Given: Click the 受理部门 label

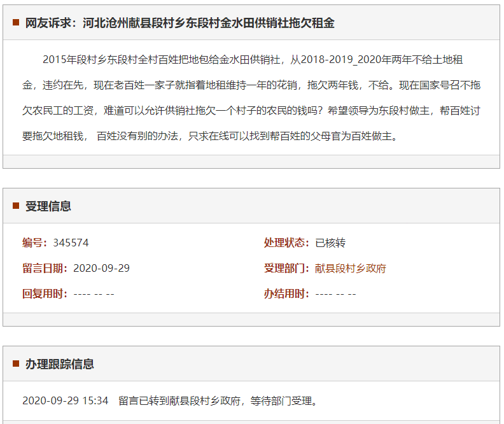Looking at the screenshot, I should (x=287, y=268).
